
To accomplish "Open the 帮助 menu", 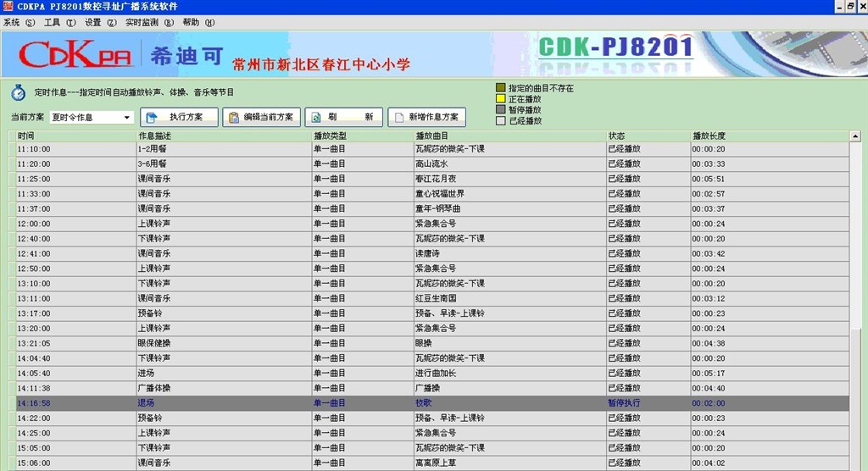I will (198, 22).
